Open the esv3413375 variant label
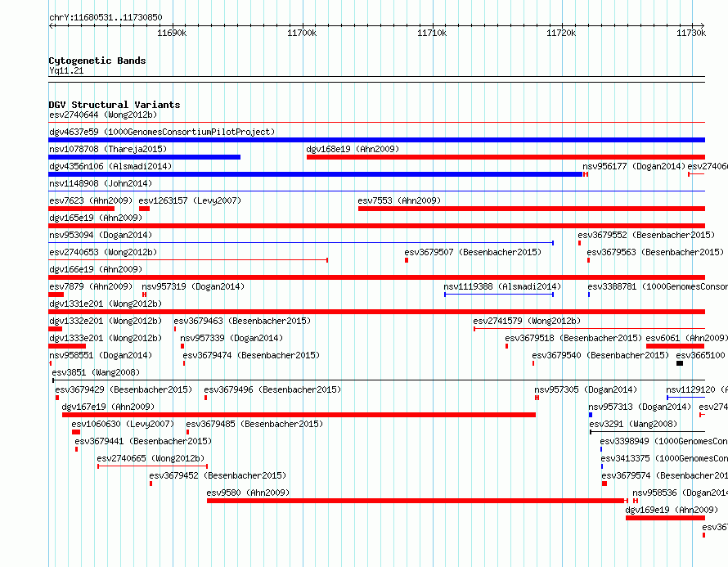Viewport: 728px width, 567px height. pyautogui.click(x=664, y=458)
